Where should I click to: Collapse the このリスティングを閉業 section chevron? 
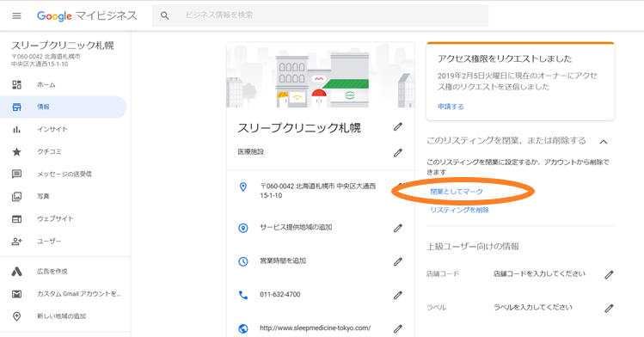603,142
